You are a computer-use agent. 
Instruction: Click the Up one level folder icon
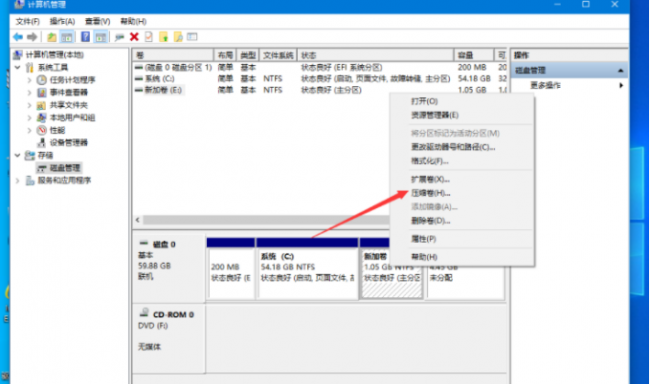pyautogui.click(x=51, y=37)
